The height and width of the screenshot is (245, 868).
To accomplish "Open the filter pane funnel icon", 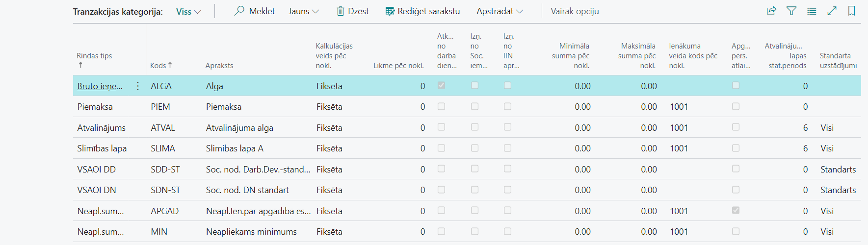I will click(791, 11).
